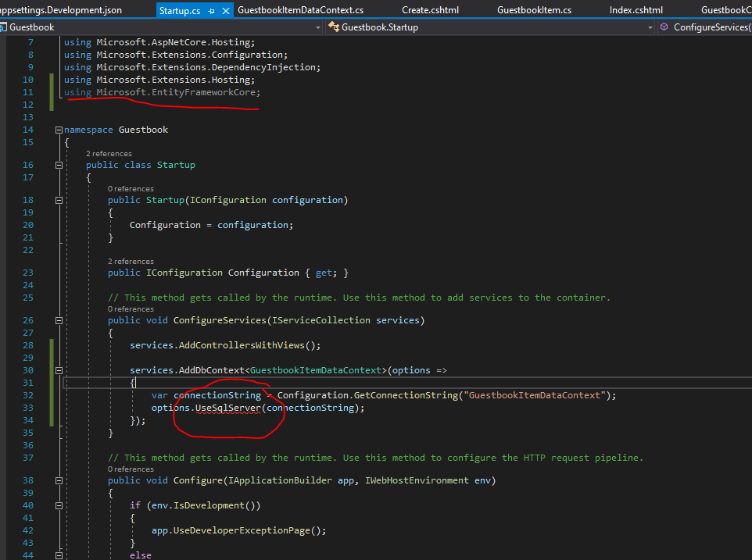The width and height of the screenshot is (752, 560).
Task: Toggle the pin on Startup.cs tab
Action: click(211, 10)
